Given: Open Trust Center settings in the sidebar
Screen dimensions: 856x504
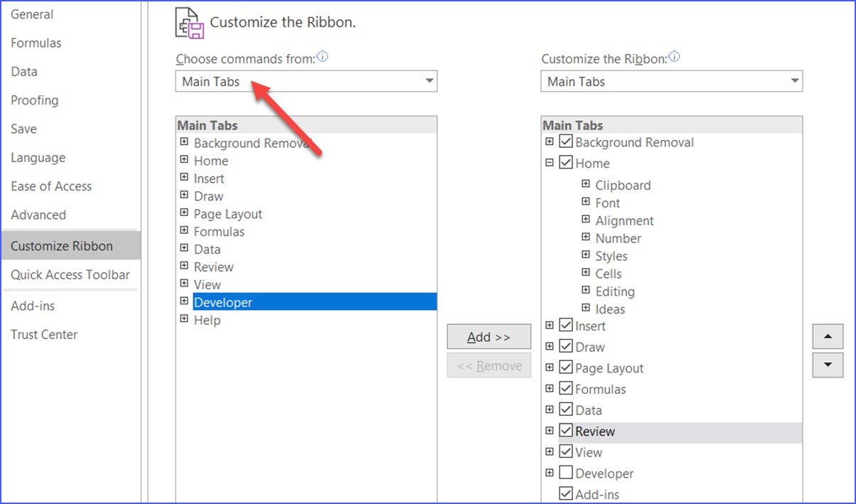Looking at the screenshot, I should tap(44, 334).
